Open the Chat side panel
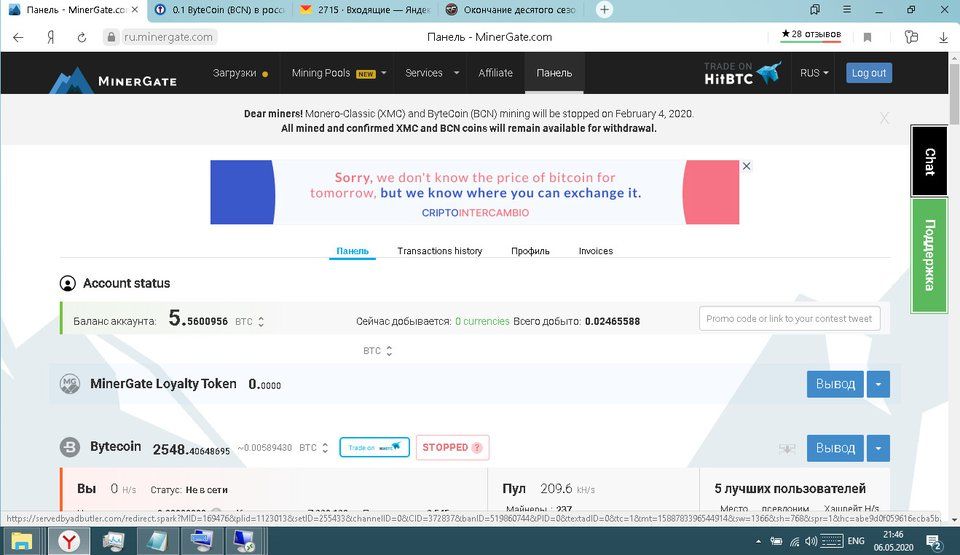Viewport: 960px width, 555px height. (x=929, y=161)
